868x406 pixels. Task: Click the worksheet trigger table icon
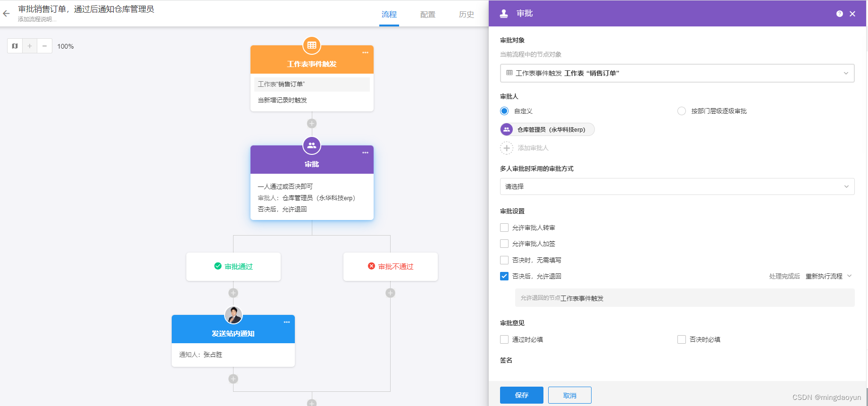(312, 45)
